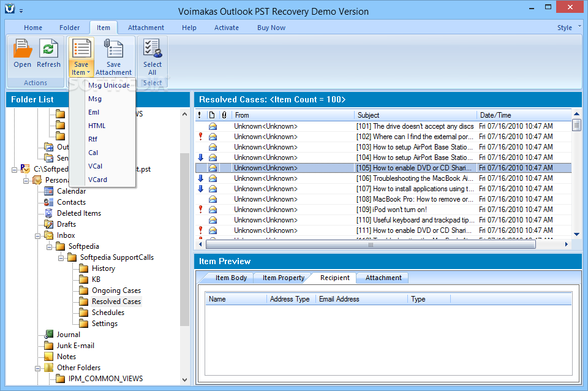The height and width of the screenshot is (391, 588).
Task: Choose HTML format in Save Item menu
Action: (97, 126)
